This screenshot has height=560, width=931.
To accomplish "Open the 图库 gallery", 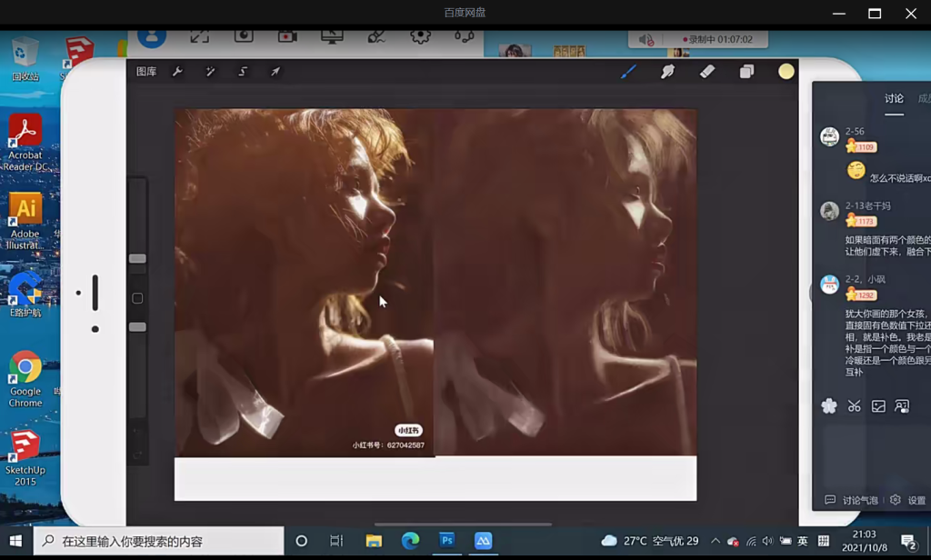I will click(x=146, y=72).
